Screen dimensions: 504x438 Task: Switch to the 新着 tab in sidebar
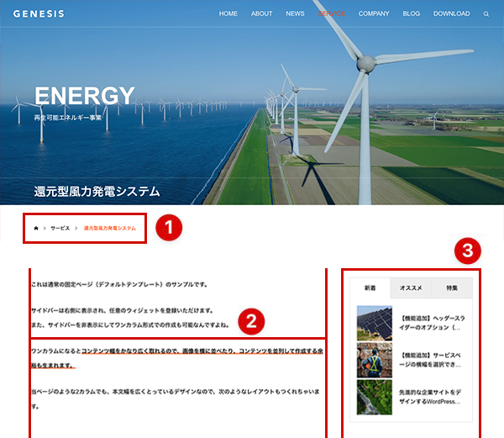[x=370, y=288]
